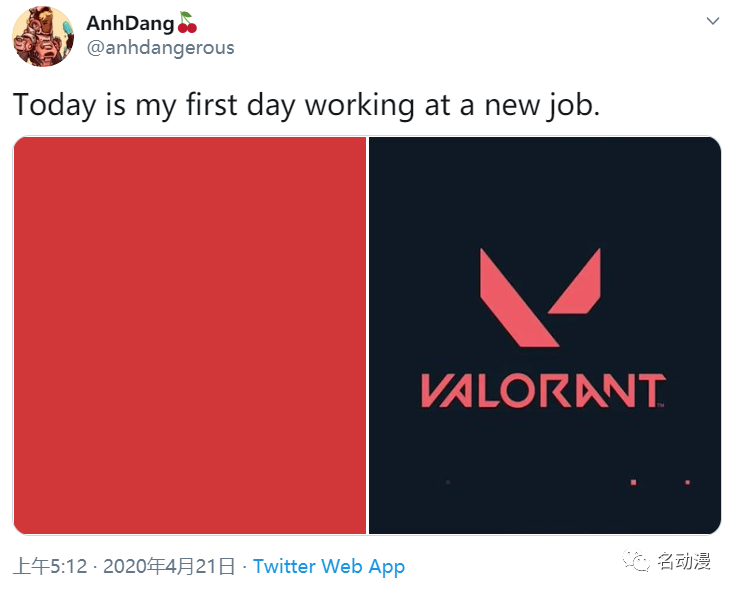
Task: Open AnhDang's profile avatar picture
Action: point(43,37)
